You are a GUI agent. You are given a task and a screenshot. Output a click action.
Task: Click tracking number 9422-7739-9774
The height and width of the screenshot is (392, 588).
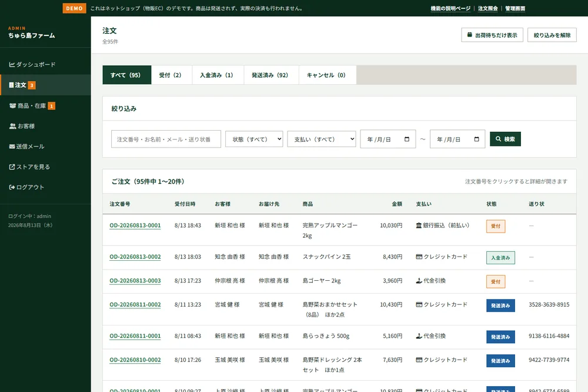tap(549, 360)
